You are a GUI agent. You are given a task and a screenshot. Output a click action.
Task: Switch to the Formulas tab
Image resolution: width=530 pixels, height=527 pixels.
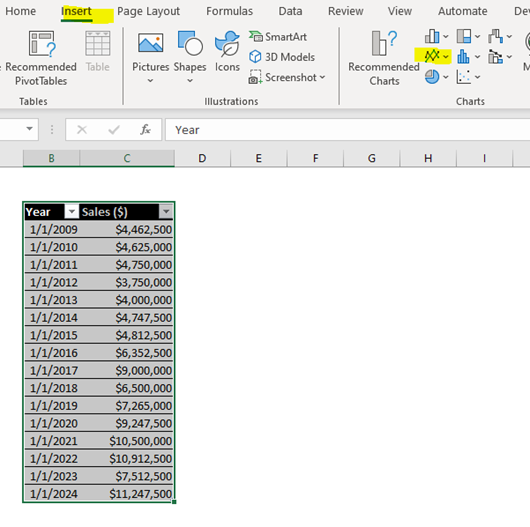[x=229, y=11]
